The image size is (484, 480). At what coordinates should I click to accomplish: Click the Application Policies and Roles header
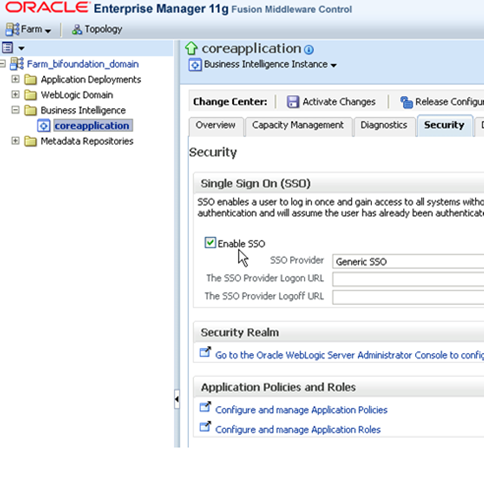pyautogui.click(x=278, y=387)
